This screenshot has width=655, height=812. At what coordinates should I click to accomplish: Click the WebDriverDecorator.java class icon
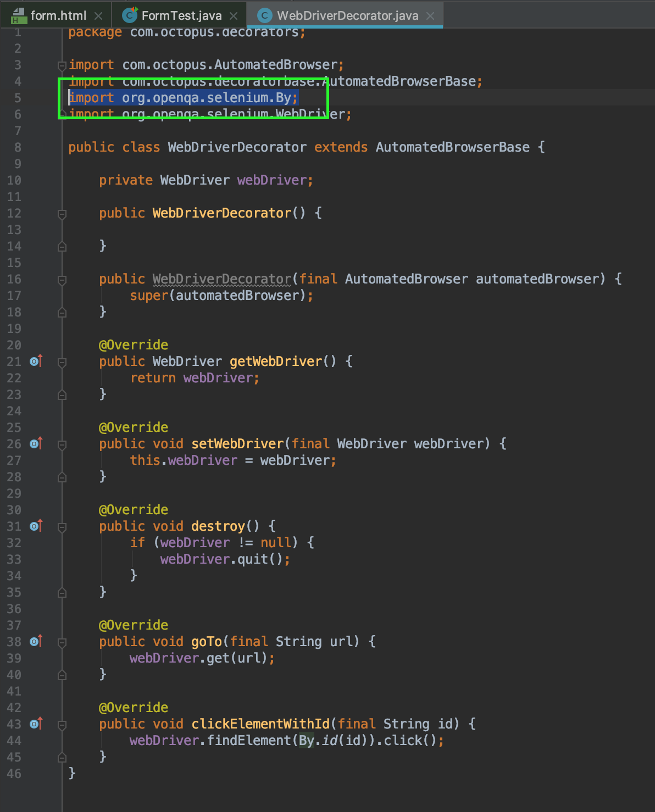click(265, 15)
